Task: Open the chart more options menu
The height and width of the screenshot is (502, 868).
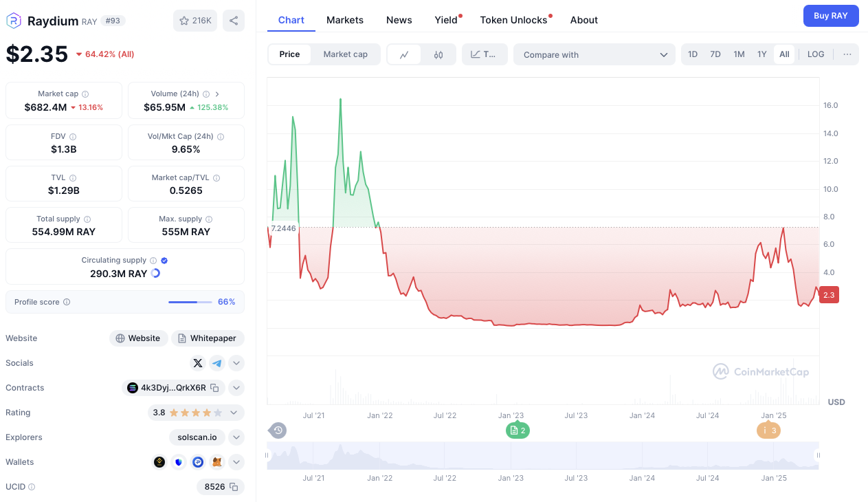Action: pyautogui.click(x=847, y=54)
